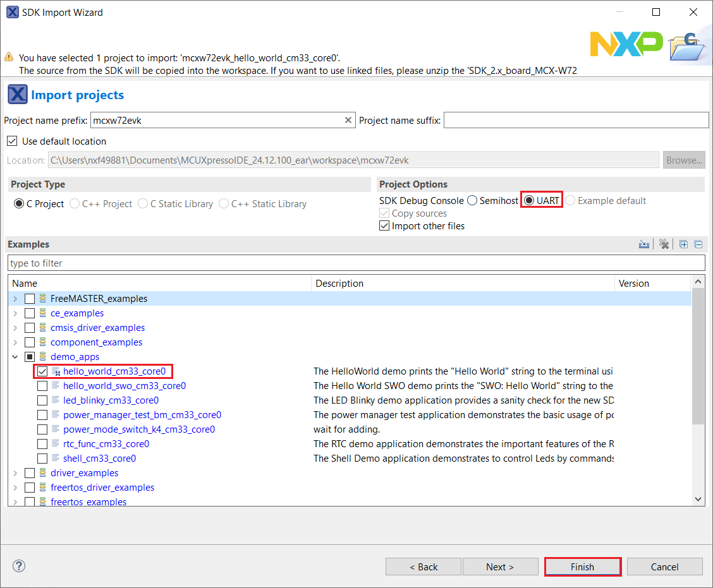This screenshot has width=713, height=588.
Task: Expand the driver_examples tree node
Action: (15, 473)
